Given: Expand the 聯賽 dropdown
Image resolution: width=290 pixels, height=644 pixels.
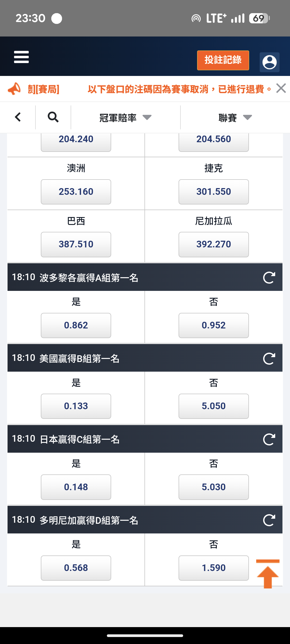Looking at the screenshot, I should pyautogui.click(x=235, y=118).
